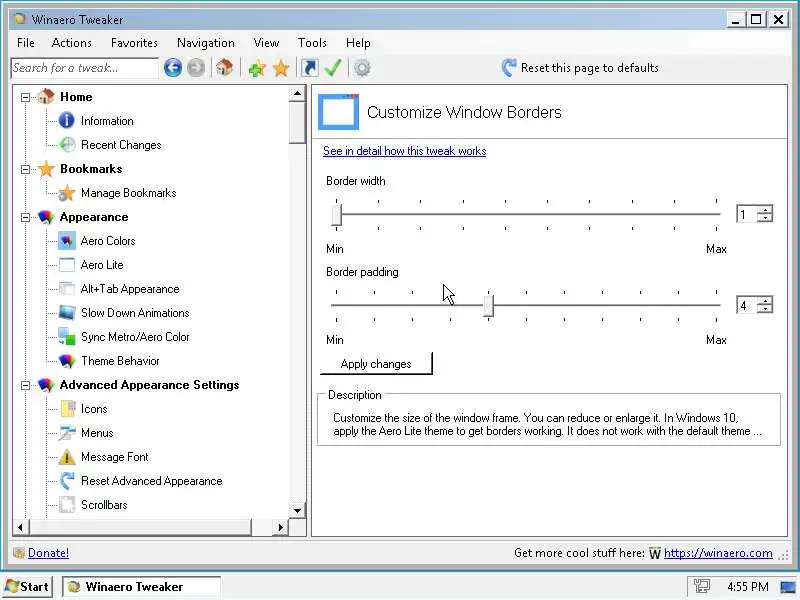Open the File menu

tap(26, 43)
